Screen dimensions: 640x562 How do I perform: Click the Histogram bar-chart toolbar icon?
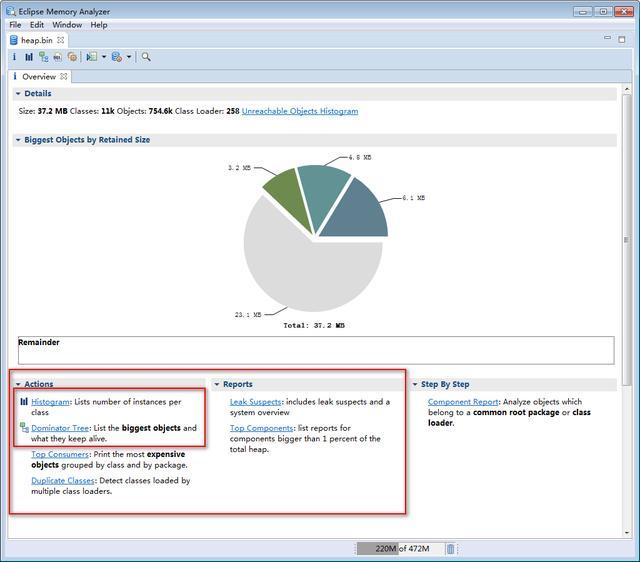(29, 57)
